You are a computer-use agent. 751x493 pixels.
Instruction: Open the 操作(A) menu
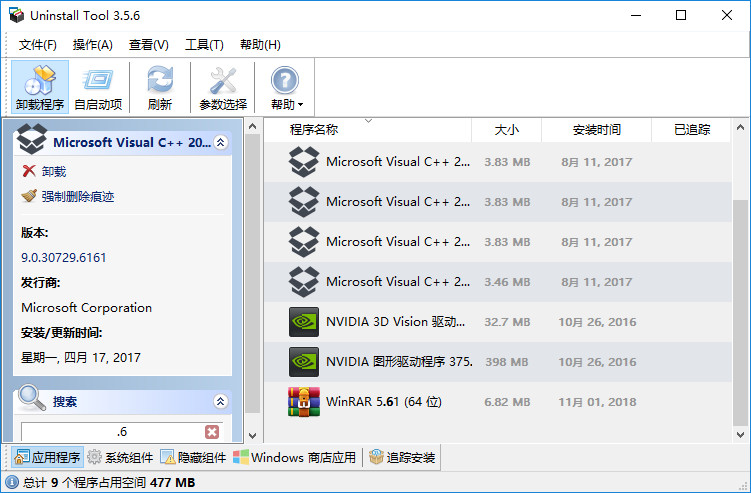click(92, 45)
